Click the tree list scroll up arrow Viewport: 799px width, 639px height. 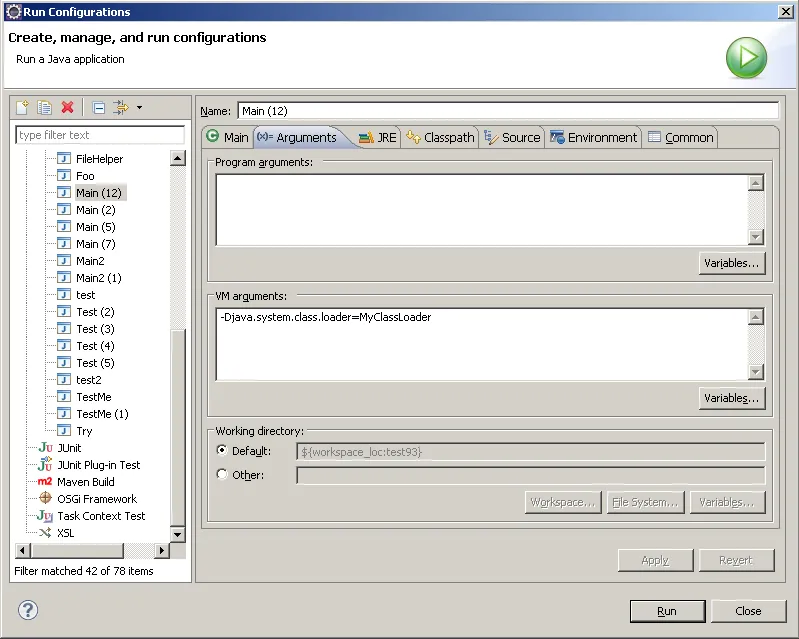177,158
